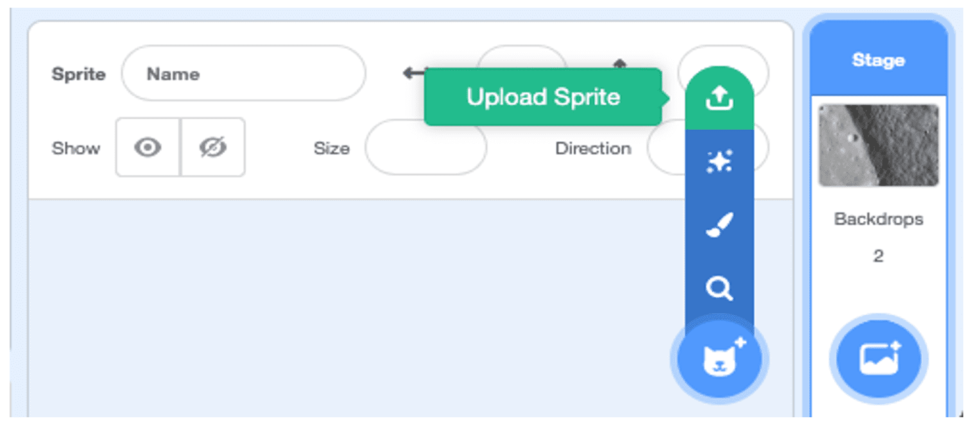Select the moon backdrop thumbnail
Screen dimensions: 980x441
(x=879, y=145)
